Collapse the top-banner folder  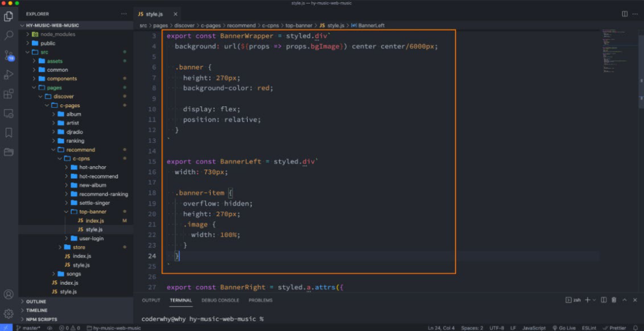click(x=76, y=211)
